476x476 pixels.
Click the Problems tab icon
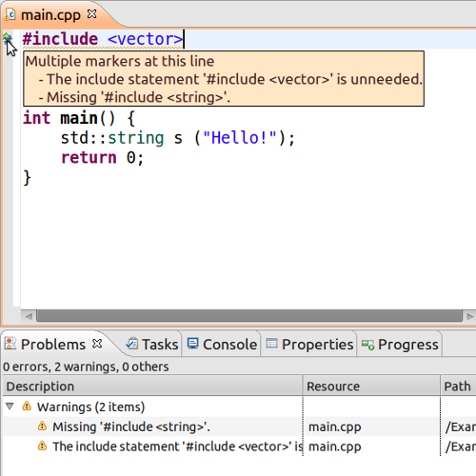pos(10,344)
